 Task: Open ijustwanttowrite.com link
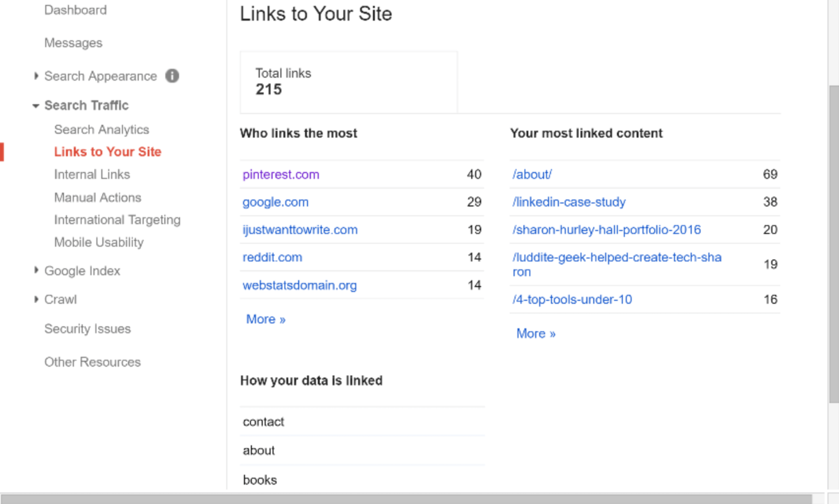(x=300, y=230)
